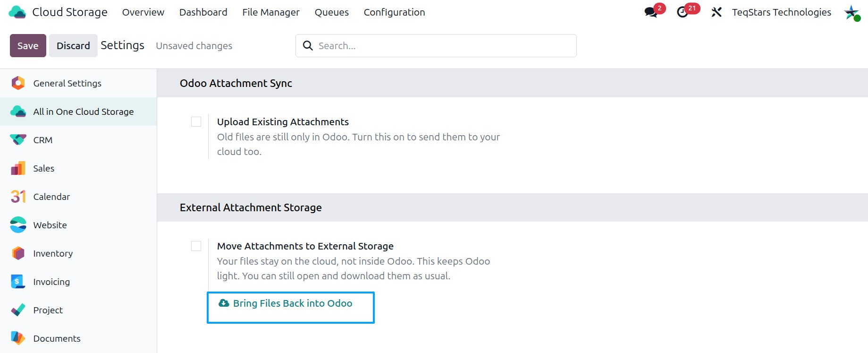
Task: Open the Queues menu
Action: [332, 12]
